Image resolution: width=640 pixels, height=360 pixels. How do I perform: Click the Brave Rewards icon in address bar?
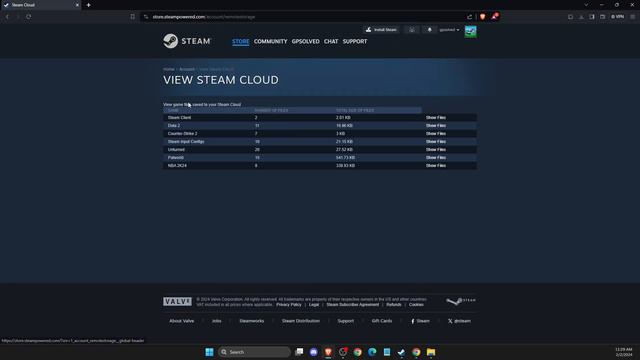(x=495, y=17)
